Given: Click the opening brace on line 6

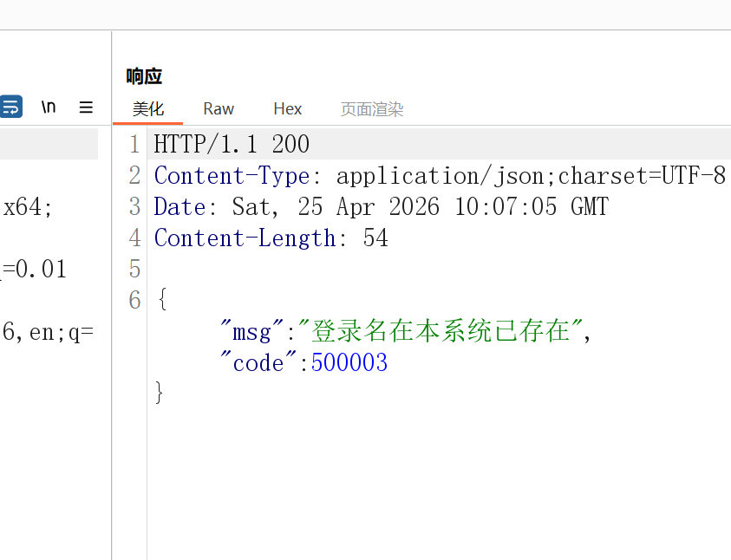Looking at the screenshot, I should point(163,299).
